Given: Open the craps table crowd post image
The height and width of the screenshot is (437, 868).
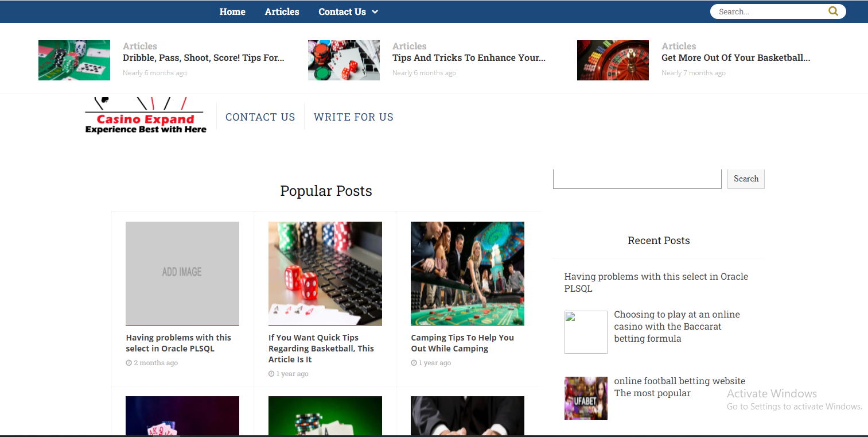Looking at the screenshot, I should [x=468, y=273].
